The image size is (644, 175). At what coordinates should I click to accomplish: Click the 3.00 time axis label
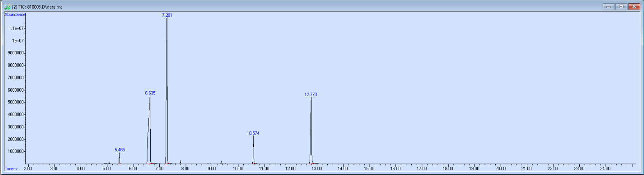[x=54, y=168]
